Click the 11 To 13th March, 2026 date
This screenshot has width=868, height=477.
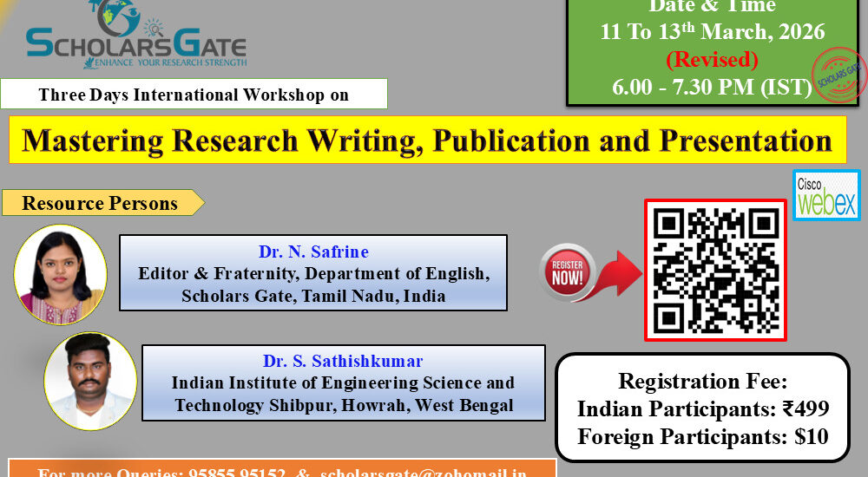pyautogui.click(x=712, y=32)
